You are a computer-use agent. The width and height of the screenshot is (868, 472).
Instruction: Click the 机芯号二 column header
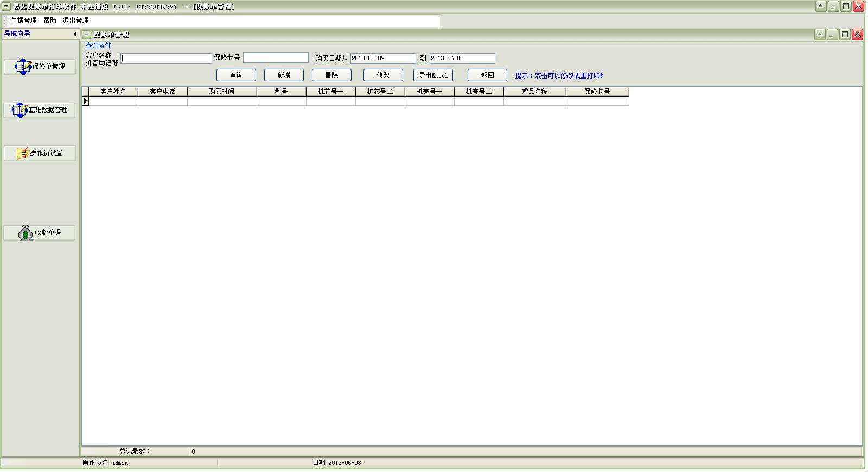tap(380, 92)
